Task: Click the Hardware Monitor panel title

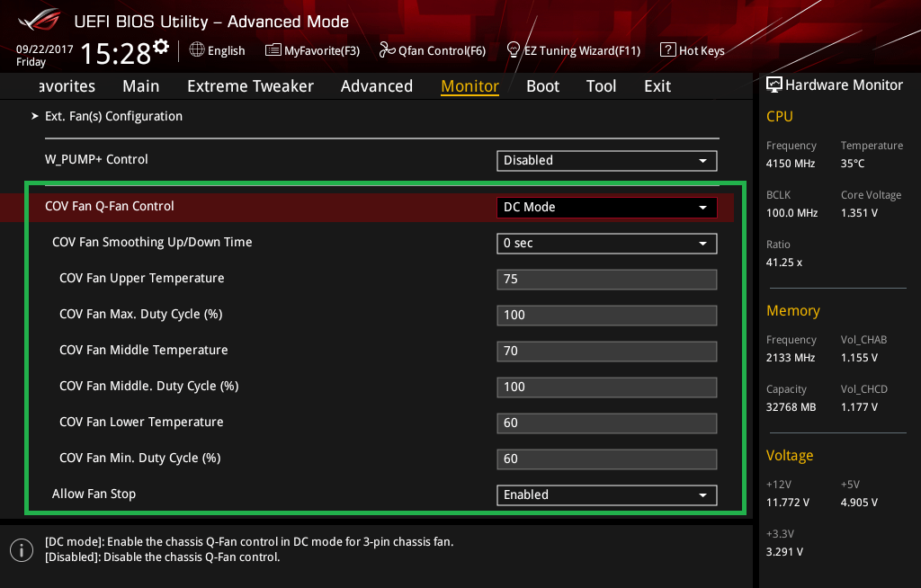Action: click(x=844, y=85)
